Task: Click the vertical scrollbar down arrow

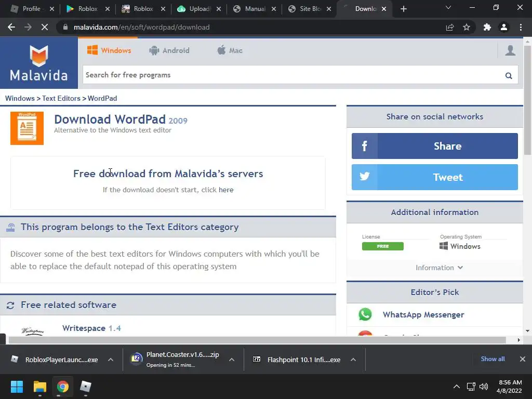Action: point(527,331)
